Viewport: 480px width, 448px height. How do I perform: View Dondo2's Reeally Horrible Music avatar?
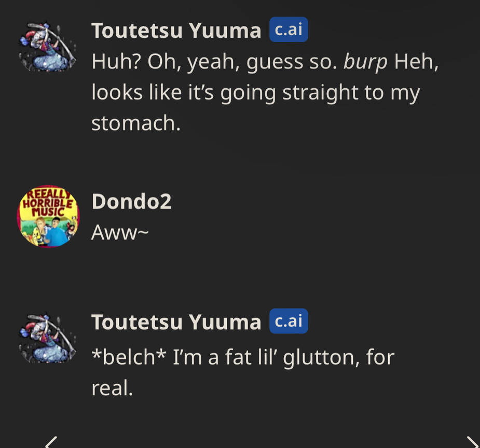coord(48,217)
